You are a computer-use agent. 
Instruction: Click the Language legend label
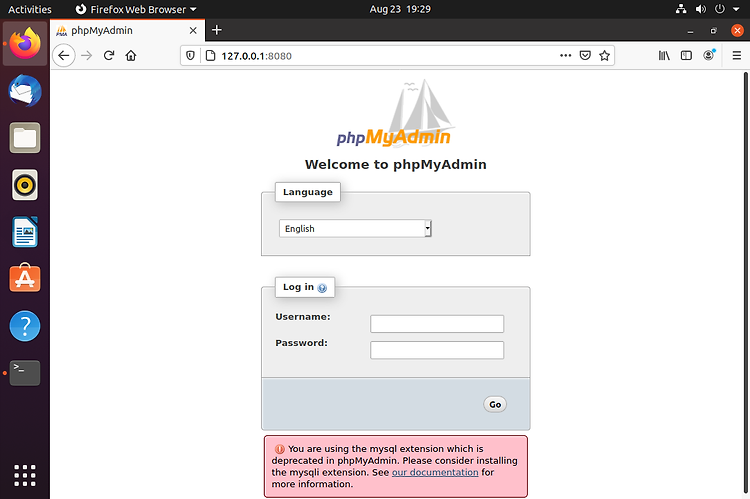click(x=308, y=192)
